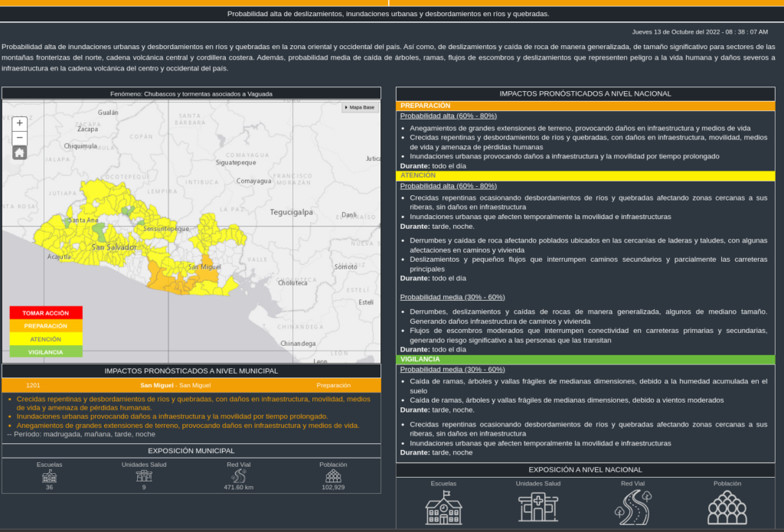Click the 'Tegucigalpa' label on the map
784x532 pixels.
(292, 213)
